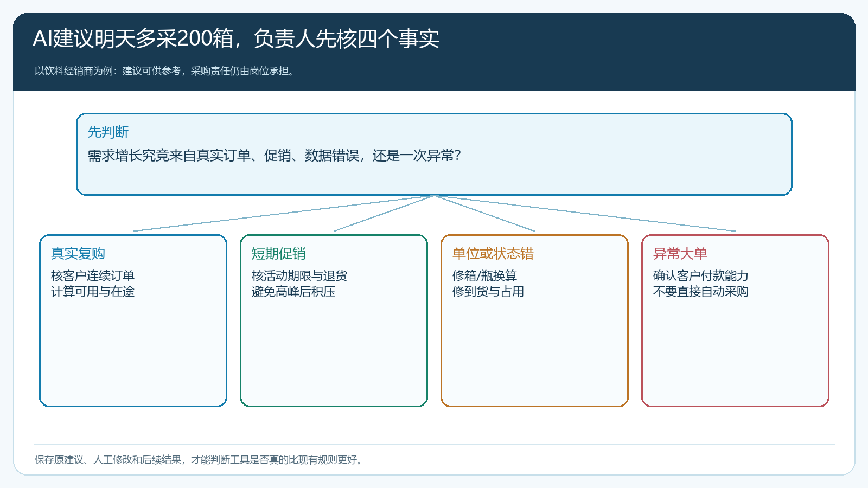
Task: Select the question line 需求增长究竟来自真实订单
Action: 275,156
